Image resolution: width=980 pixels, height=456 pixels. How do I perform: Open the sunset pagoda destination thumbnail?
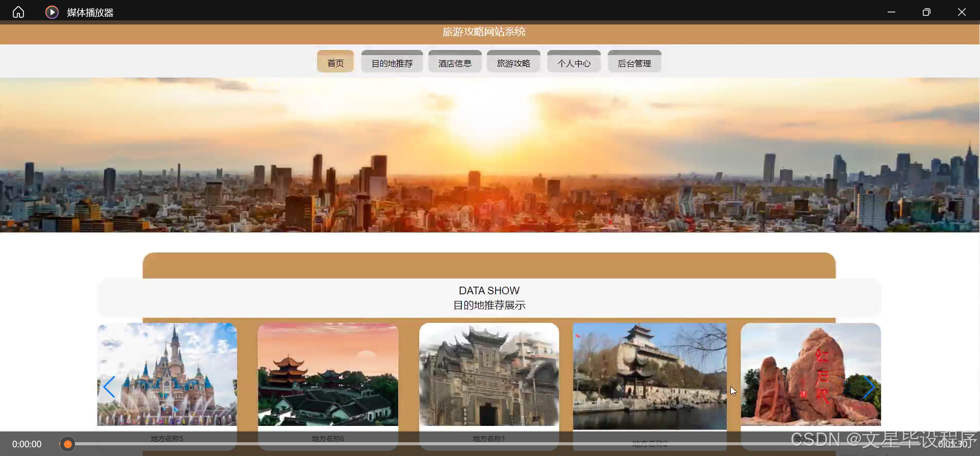point(328,374)
